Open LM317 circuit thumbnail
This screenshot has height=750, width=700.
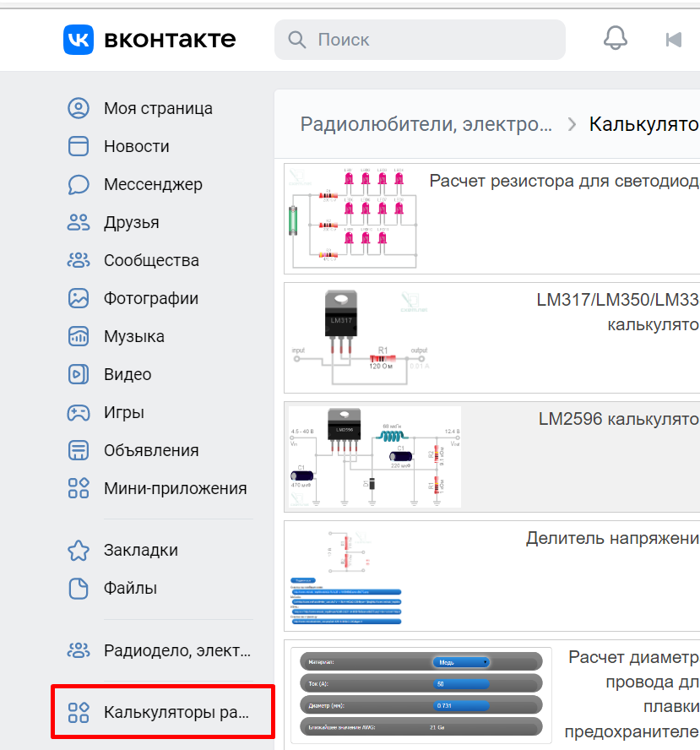361,338
